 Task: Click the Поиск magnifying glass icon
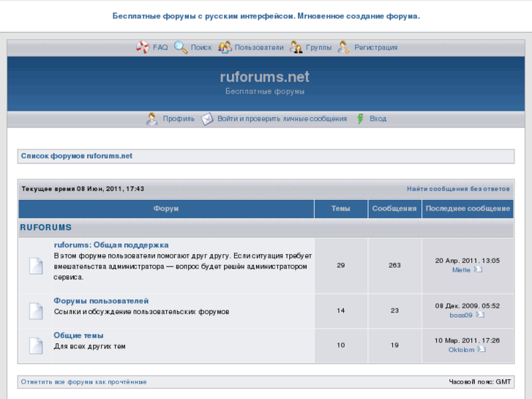181,47
